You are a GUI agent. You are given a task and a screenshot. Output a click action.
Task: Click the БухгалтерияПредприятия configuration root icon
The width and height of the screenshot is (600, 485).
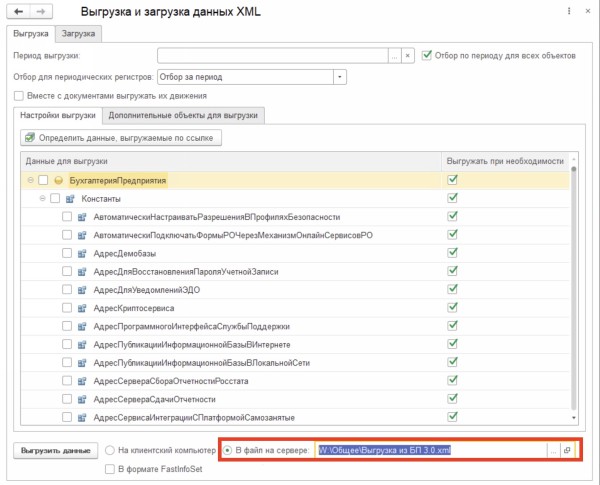click(x=60, y=181)
